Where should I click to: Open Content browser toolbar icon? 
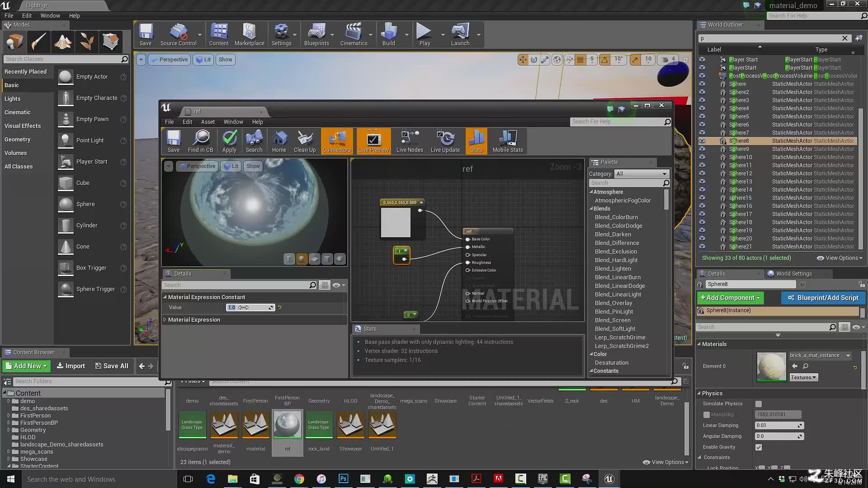[x=219, y=35]
